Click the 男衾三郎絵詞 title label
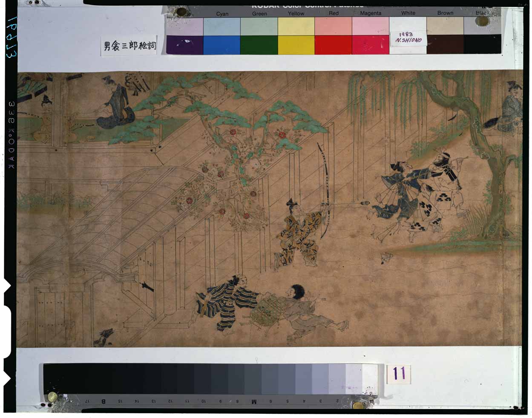This screenshot has height=418, width=532. click(x=129, y=46)
